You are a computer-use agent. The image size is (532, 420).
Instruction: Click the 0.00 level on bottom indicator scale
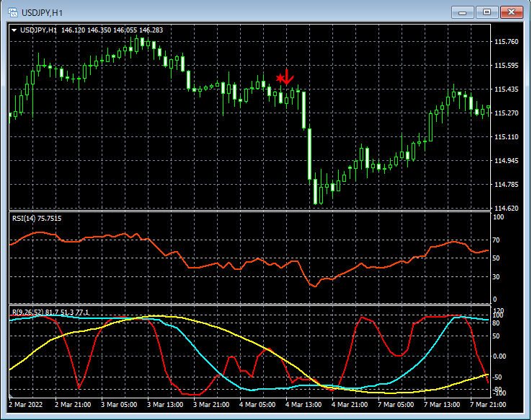tap(499, 356)
